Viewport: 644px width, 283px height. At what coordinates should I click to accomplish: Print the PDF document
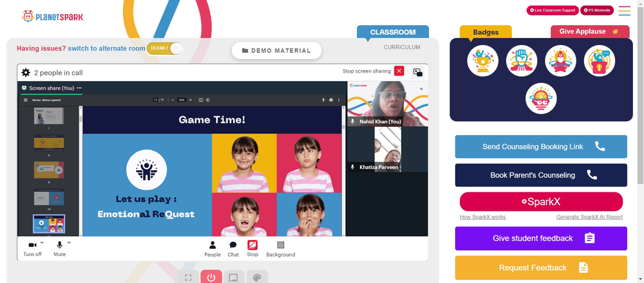[331, 100]
